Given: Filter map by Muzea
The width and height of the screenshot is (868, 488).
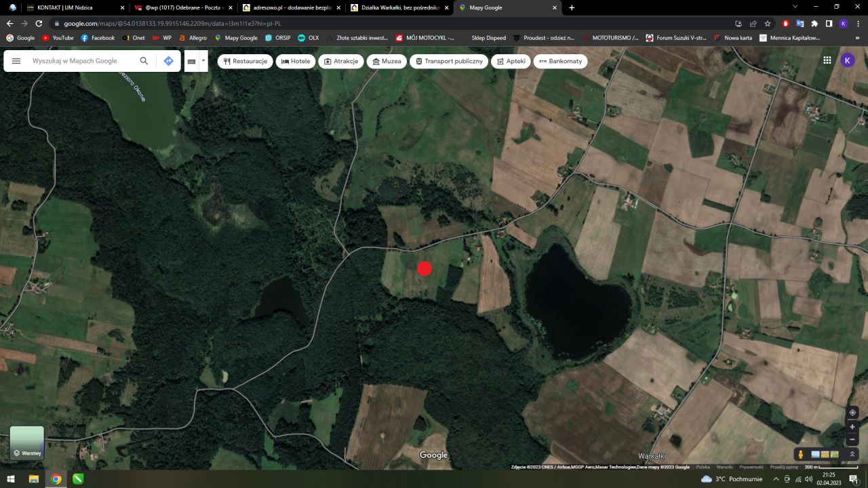Looking at the screenshot, I should (387, 61).
